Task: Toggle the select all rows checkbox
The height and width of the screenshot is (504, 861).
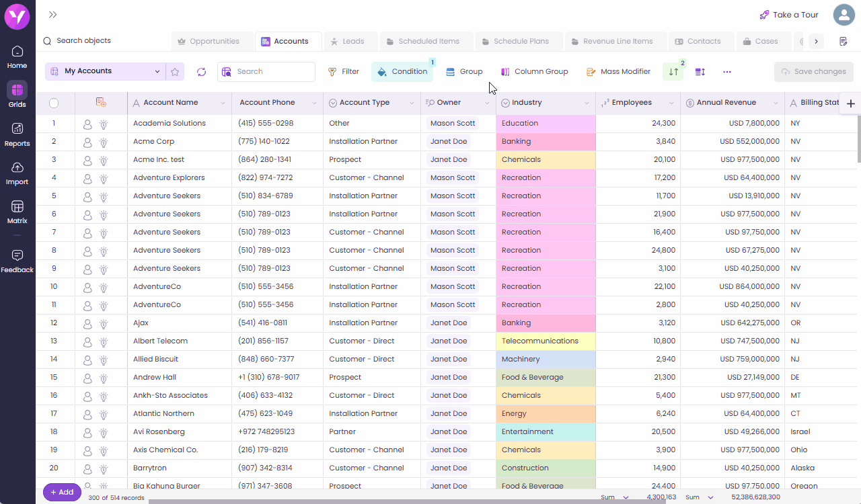Action: [54, 103]
